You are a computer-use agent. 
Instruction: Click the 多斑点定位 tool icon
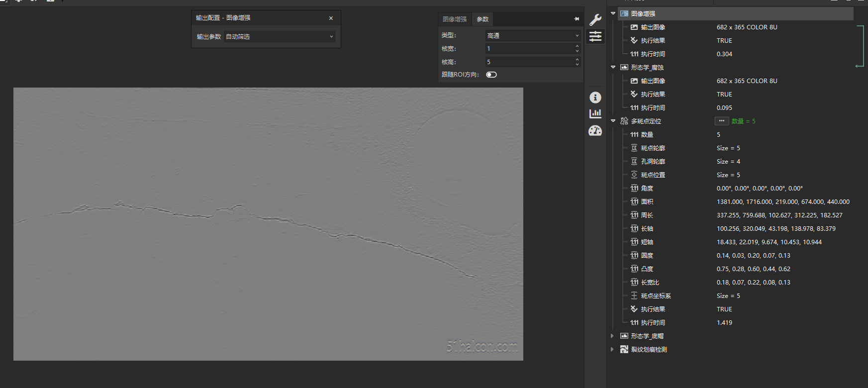[x=624, y=121]
